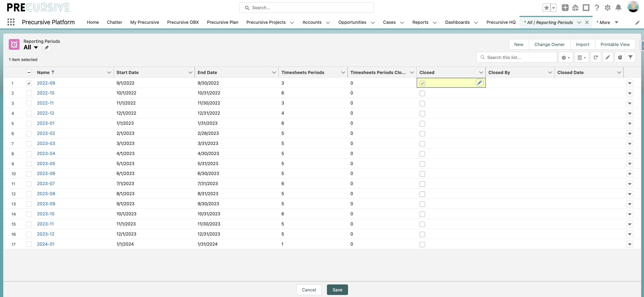
Task: Check the Closed box for 2023-06
Action: [x=422, y=174]
